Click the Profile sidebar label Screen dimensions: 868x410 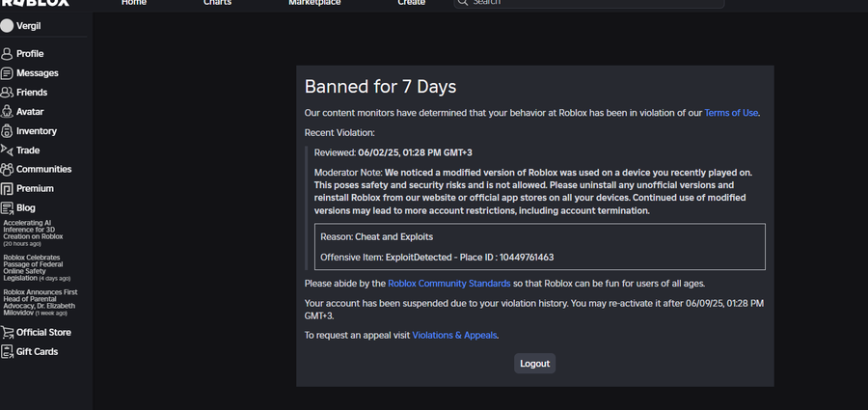tap(30, 54)
